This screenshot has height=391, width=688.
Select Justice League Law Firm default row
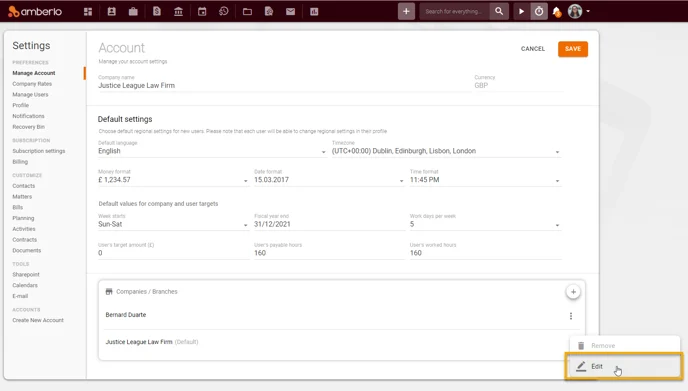click(x=341, y=342)
